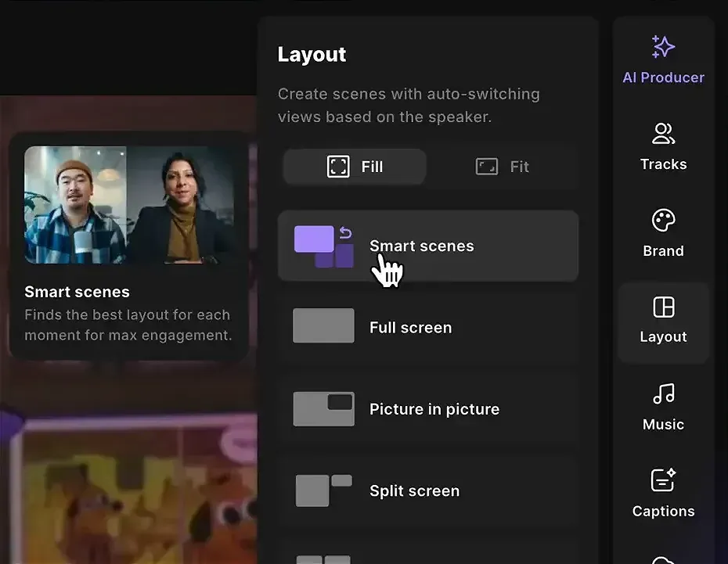Screen dimensions: 728x564
Task: Click the Full screen layout icon
Action: point(323,326)
